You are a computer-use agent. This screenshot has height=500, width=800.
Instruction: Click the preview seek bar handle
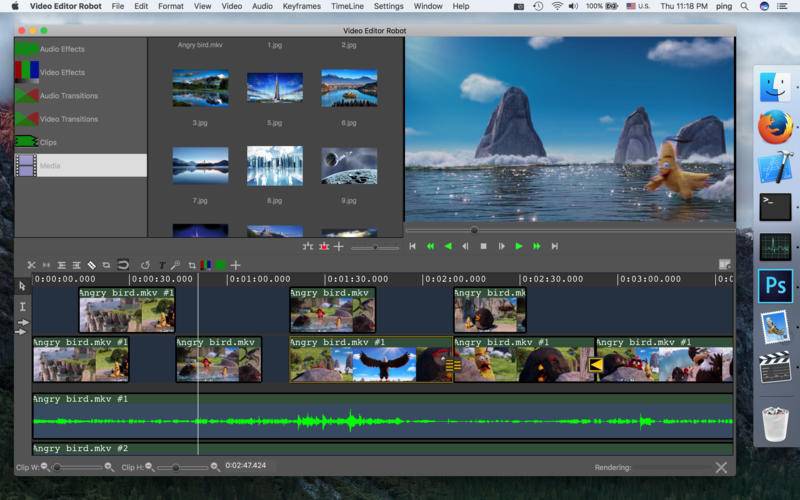click(474, 230)
